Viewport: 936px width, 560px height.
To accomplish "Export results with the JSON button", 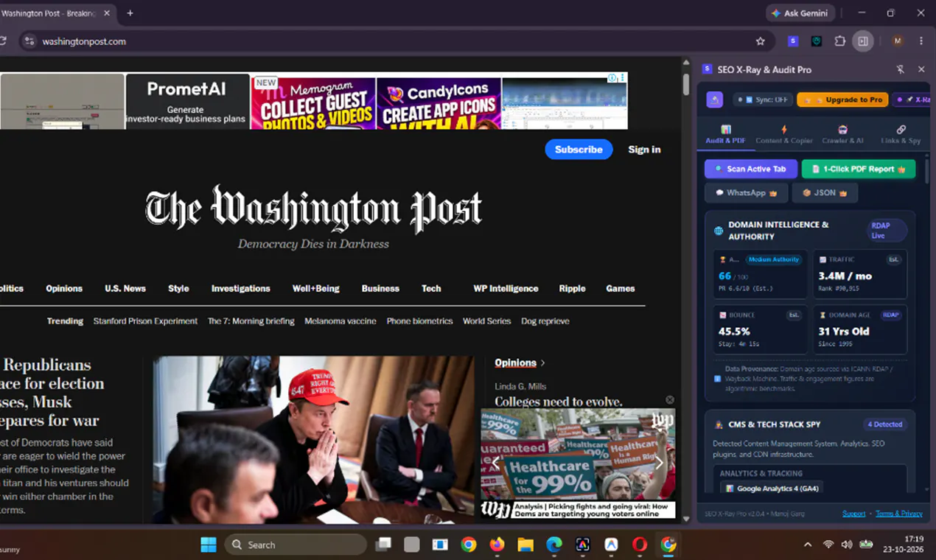I will pos(825,193).
